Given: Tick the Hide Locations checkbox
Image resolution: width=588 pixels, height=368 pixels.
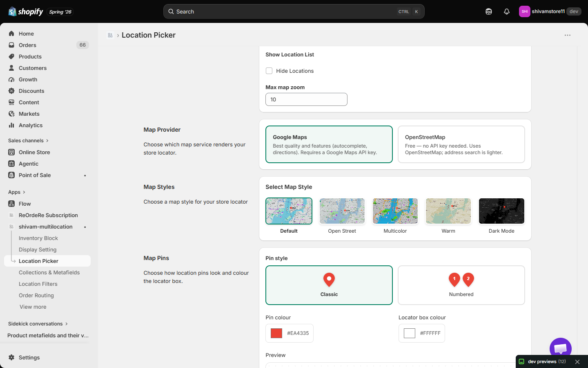Looking at the screenshot, I should [269, 71].
